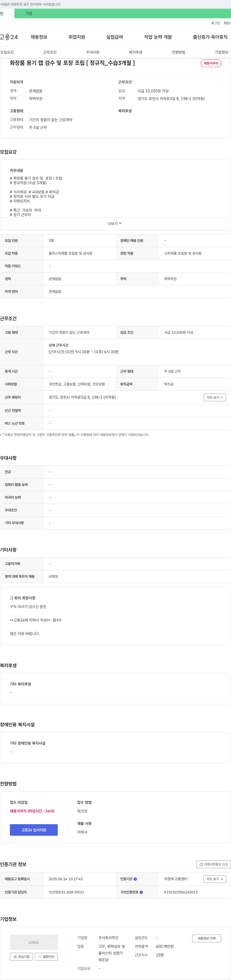
Task: Open the 직업 능력 개발 menu
Action: click(x=158, y=37)
